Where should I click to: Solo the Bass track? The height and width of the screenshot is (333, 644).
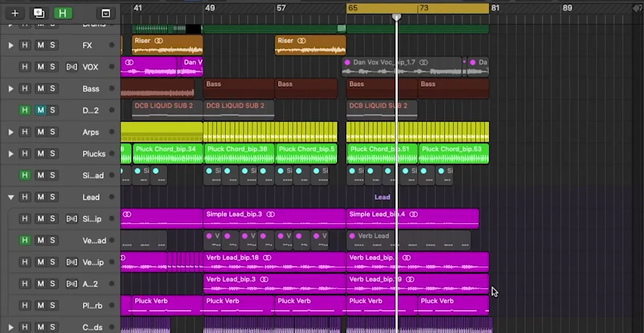[52, 89]
